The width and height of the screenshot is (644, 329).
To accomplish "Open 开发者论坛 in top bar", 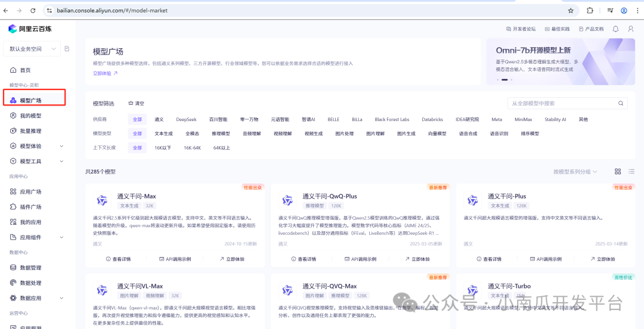I will 521,29.
